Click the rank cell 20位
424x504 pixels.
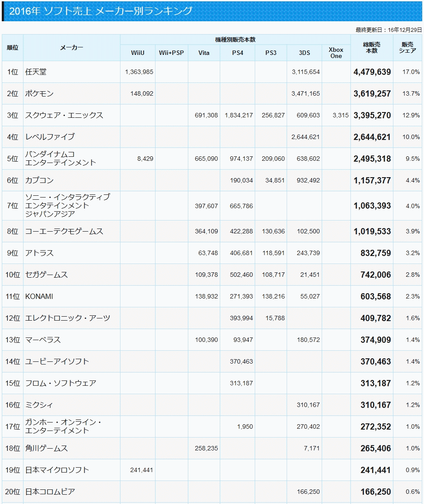12,492
